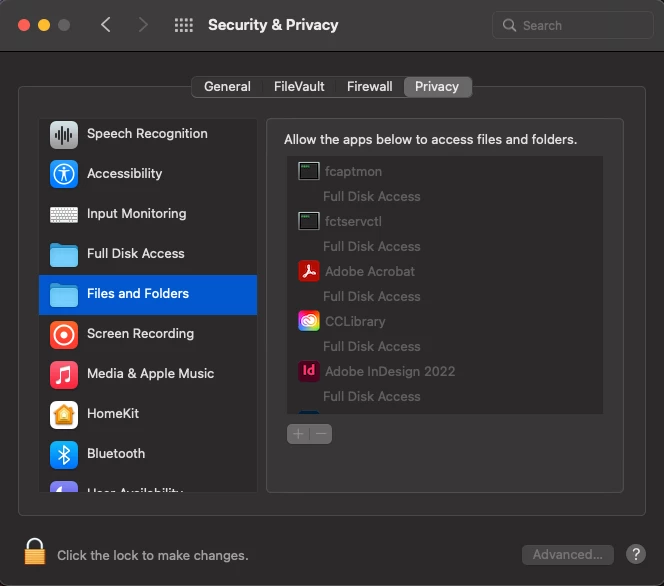Click the HomeKit house icon
Screen dimensions: 664x586
(x=64, y=415)
